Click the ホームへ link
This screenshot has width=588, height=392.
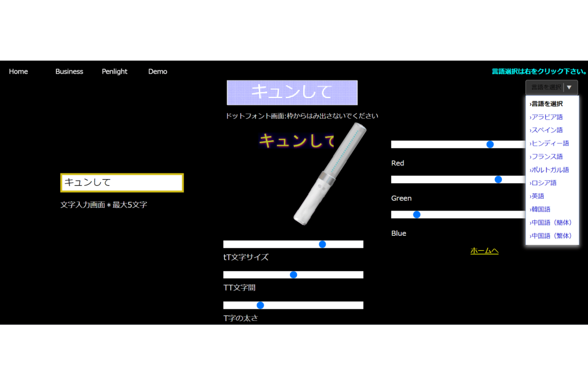point(484,251)
